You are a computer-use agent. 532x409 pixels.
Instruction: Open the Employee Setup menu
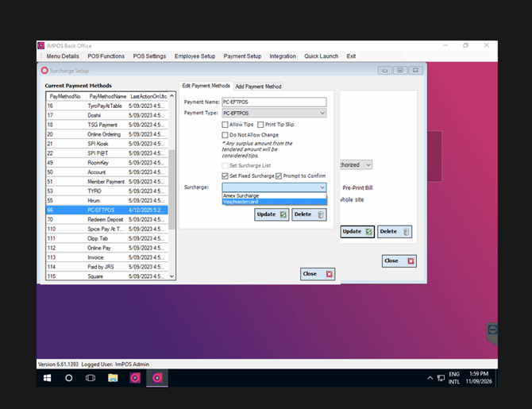195,56
